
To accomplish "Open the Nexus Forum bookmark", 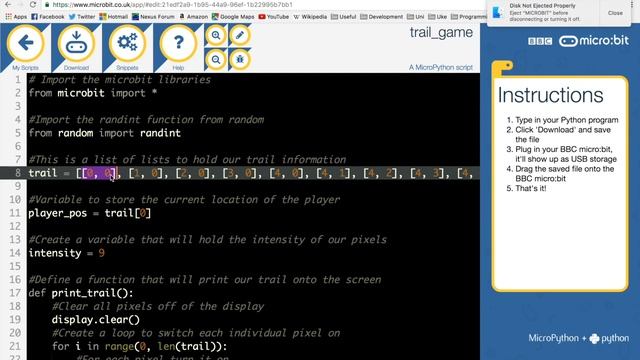I will (x=153, y=17).
